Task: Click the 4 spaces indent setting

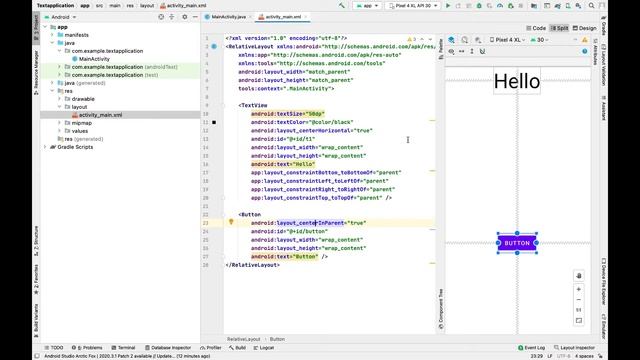Action: [x=584, y=356]
